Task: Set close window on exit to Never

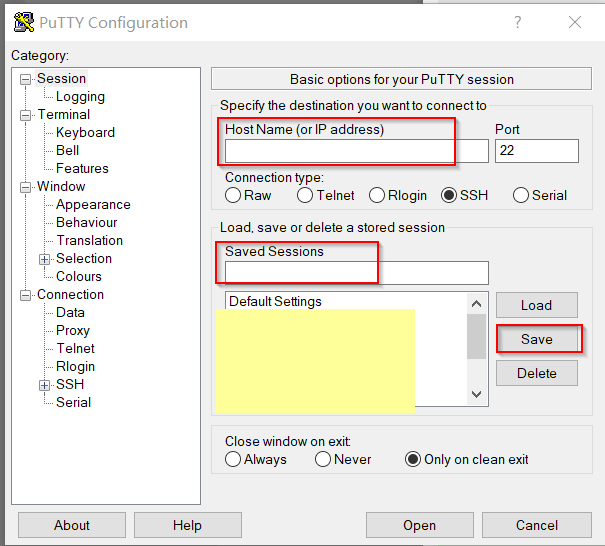Action: click(323, 459)
